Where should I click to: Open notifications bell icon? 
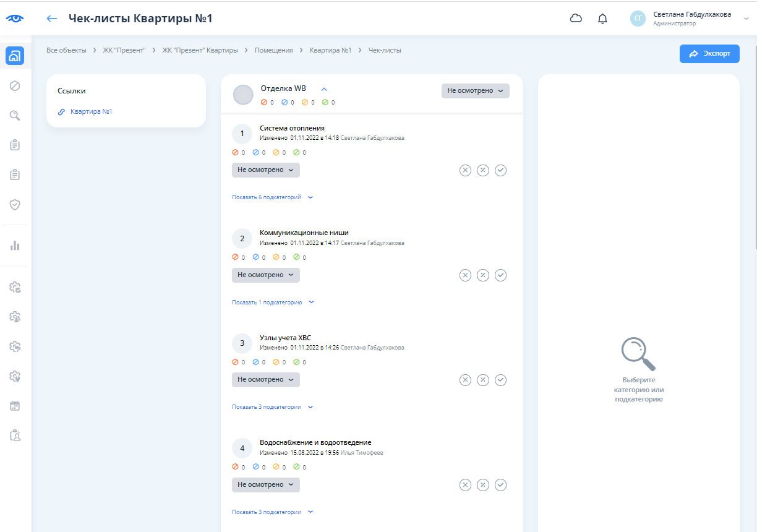[x=602, y=19]
